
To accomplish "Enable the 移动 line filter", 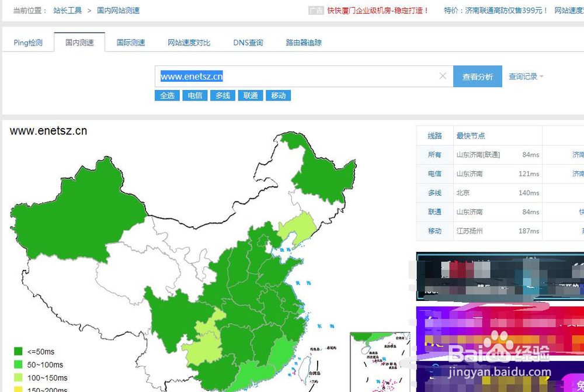I will (279, 95).
